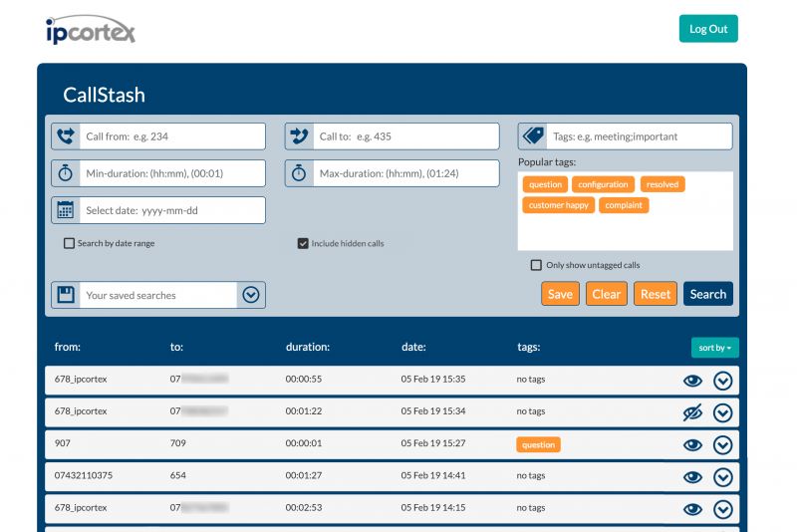797x532 pixels.
Task: Click the 'tags:' column header
Action: pyautogui.click(x=529, y=347)
